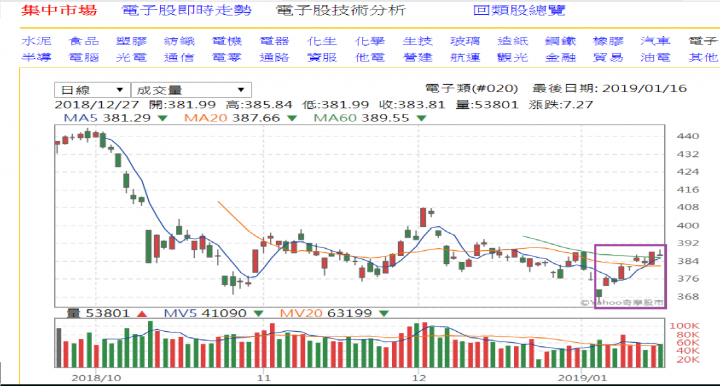Select the 金融 sector link
Image resolution: width=720 pixels, height=386 pixels.
tap(561, 57)
